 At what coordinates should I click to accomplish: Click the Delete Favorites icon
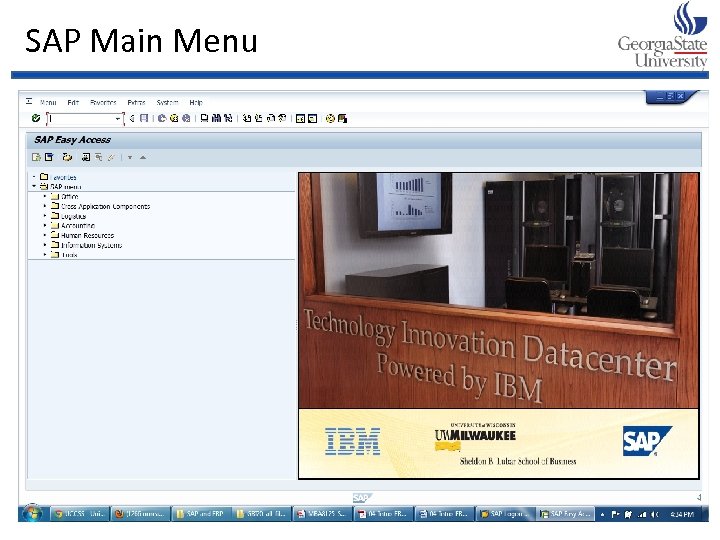click(x=99, y=157)
